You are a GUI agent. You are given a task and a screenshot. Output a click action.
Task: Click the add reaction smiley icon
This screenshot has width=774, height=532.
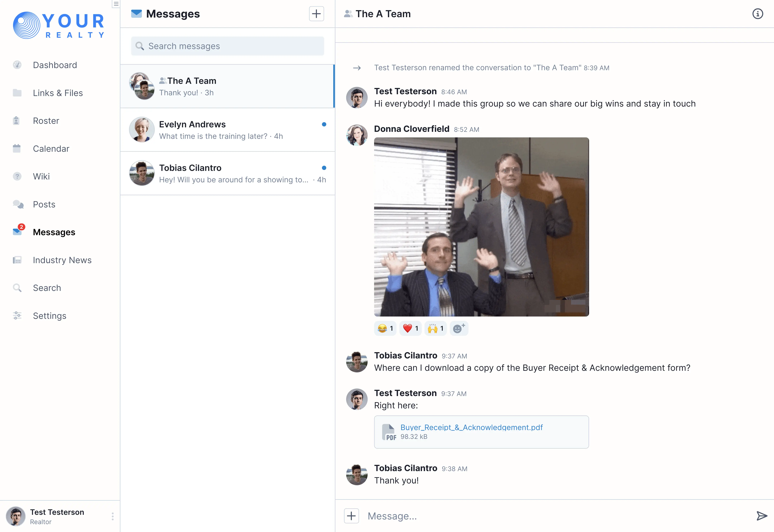(x=459, y=328)
